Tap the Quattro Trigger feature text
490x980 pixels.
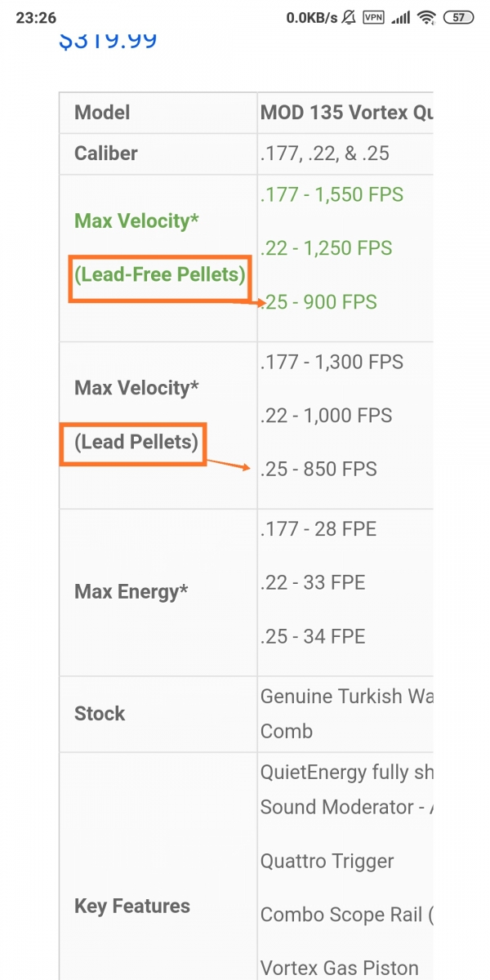pos(327,862)
